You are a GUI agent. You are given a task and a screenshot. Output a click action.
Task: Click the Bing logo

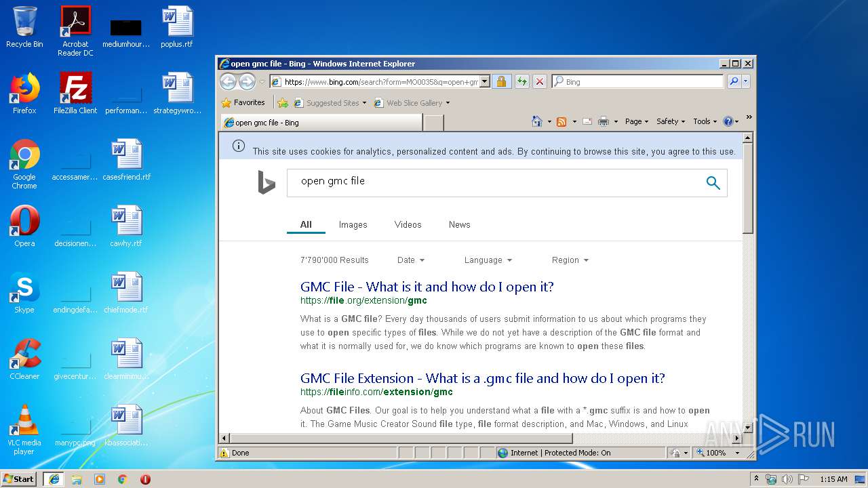tap(267, 182)
